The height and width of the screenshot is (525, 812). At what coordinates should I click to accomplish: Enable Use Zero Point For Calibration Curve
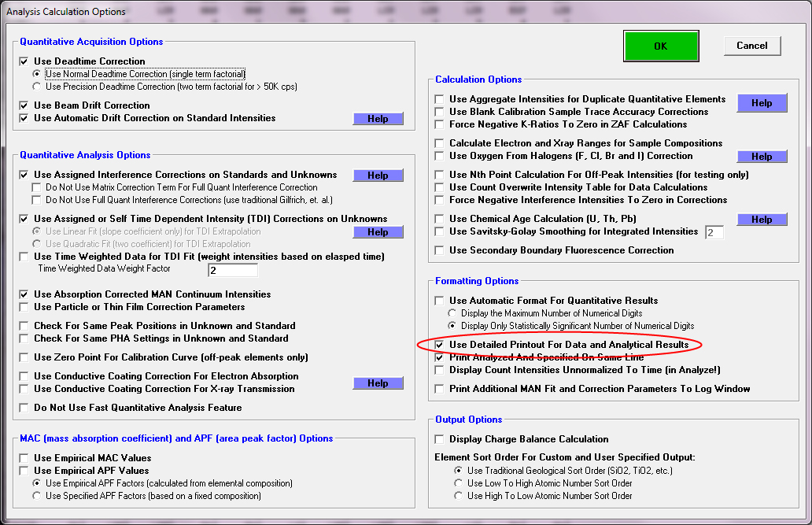click(x=24, y=357)
